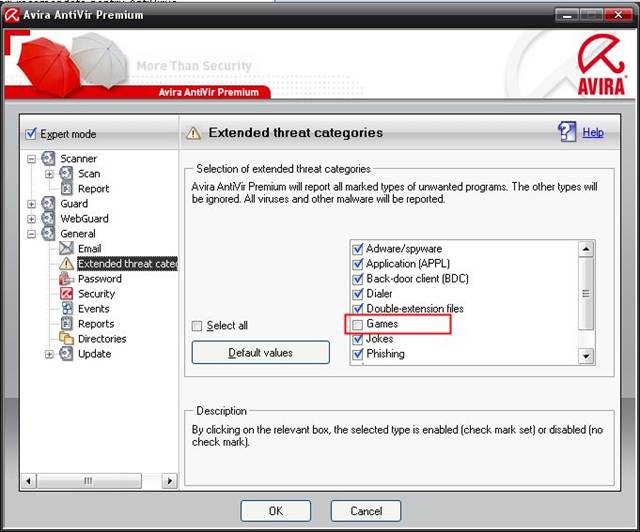The height and width of the screenshot is (532, 640).
Task: Click the Help book icon
Action: tap(567, 132)
